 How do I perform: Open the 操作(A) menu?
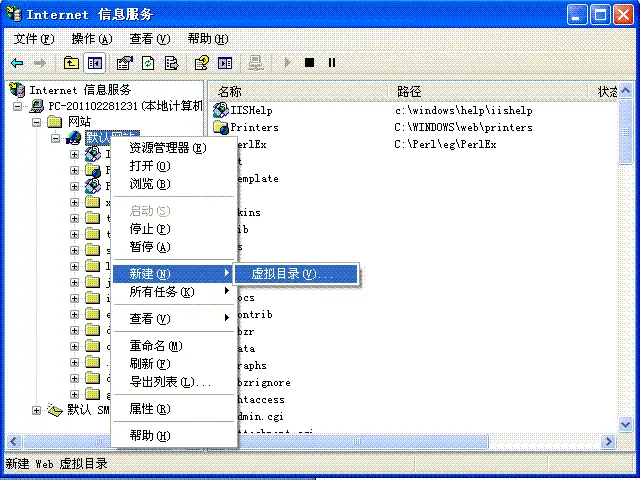pyautogui.click(x=92, y=39)
